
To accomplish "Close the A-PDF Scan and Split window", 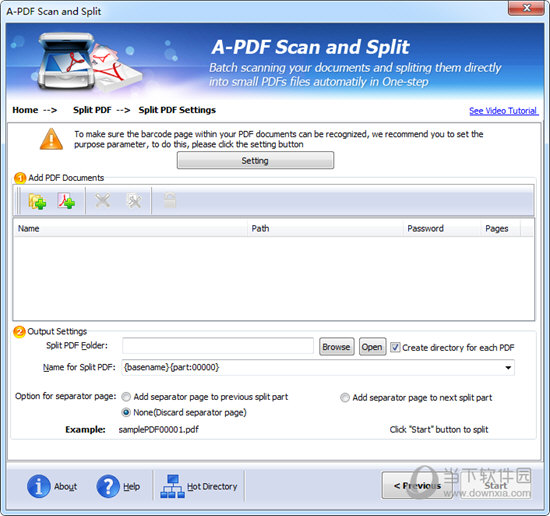I will click(526, 8).
